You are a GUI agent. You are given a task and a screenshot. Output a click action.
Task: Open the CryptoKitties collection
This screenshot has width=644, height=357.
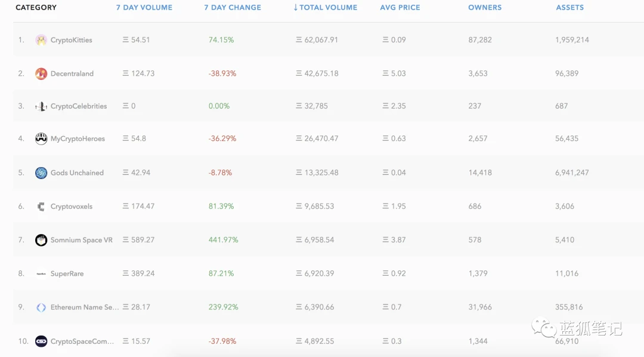coord(71,40)
